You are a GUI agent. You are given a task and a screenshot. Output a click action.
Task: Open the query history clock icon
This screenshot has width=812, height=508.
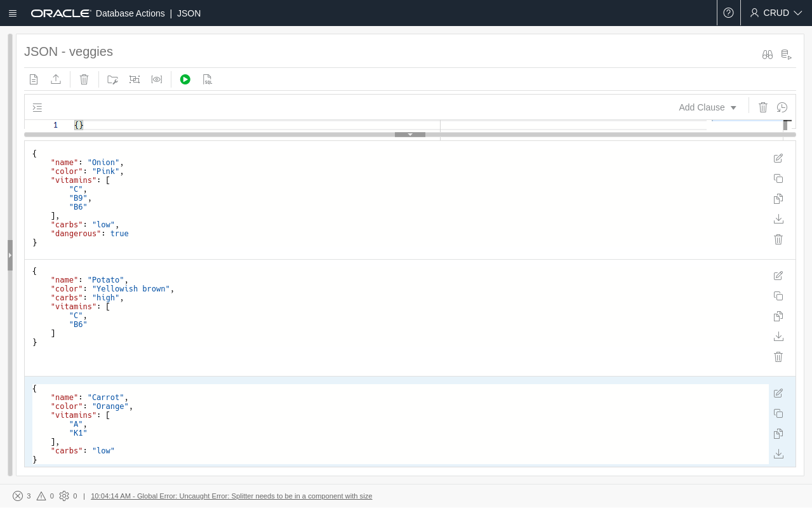point(782,107)
